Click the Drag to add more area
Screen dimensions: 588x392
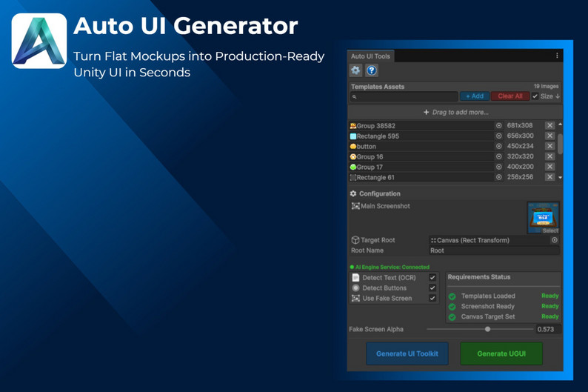pyautogui.click(x=455, y=112)
